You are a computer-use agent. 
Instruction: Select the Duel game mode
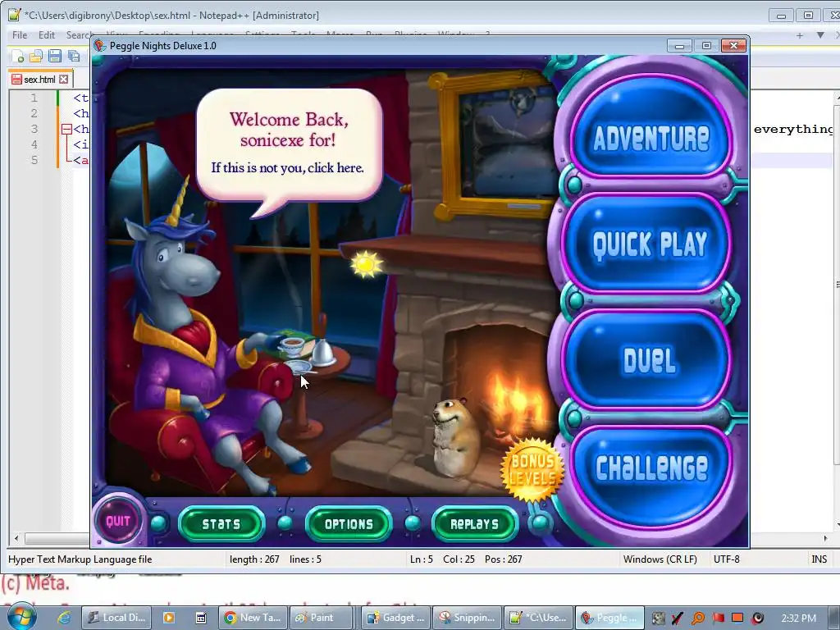649,359
